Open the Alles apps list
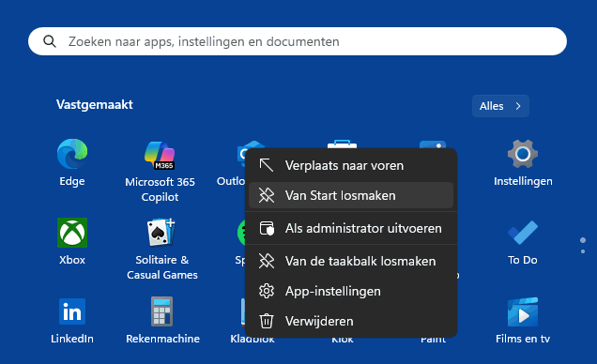 (x=500, y=106)
